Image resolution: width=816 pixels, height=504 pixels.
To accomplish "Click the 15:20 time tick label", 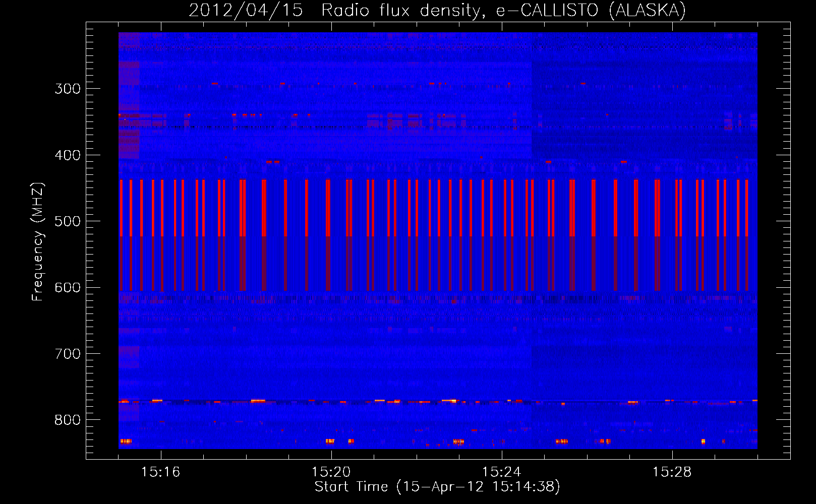I will (331, 472).
